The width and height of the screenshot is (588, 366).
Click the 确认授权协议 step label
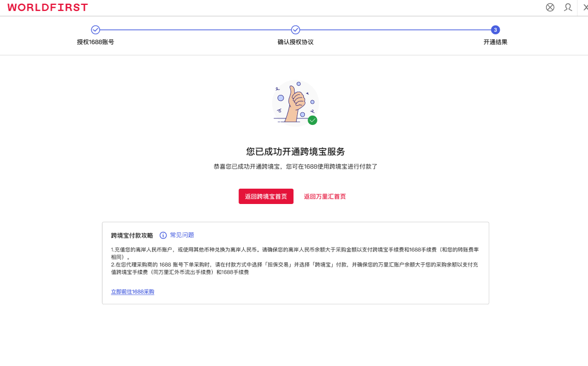[296, 42]
